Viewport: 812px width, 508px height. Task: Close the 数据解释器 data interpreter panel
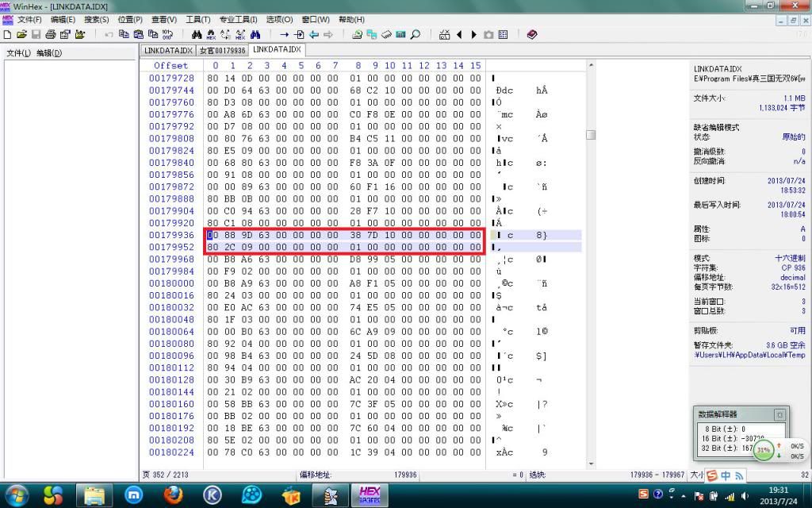(779, 414)
